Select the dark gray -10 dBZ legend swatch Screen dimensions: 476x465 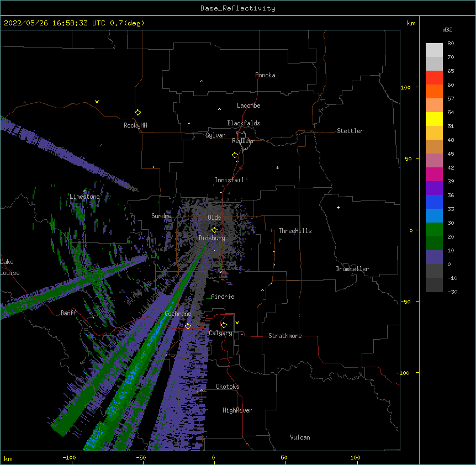[434, 285]
